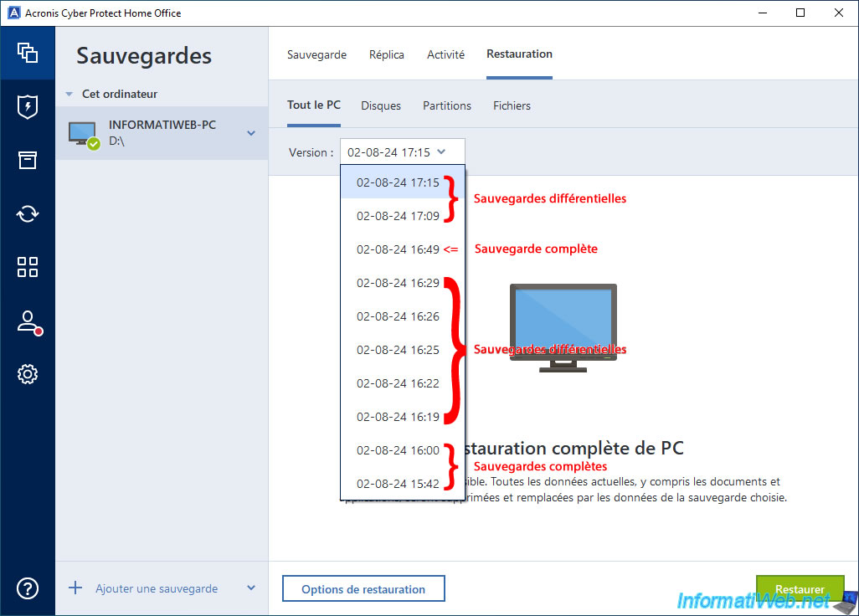
Task: Open the Tools grid icon in sidebar
Action: (x=28, y=267)
